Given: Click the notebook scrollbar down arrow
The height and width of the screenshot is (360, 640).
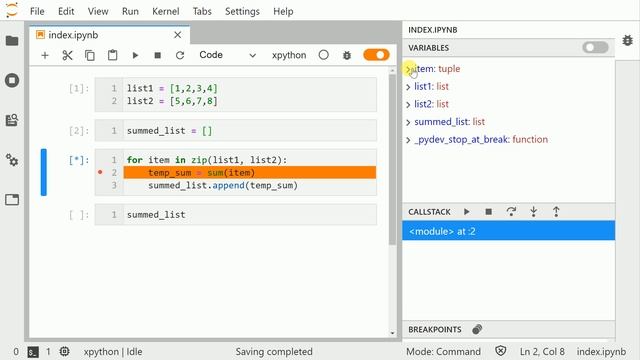Looking at the screenshot, I should (x=392, y=333).
